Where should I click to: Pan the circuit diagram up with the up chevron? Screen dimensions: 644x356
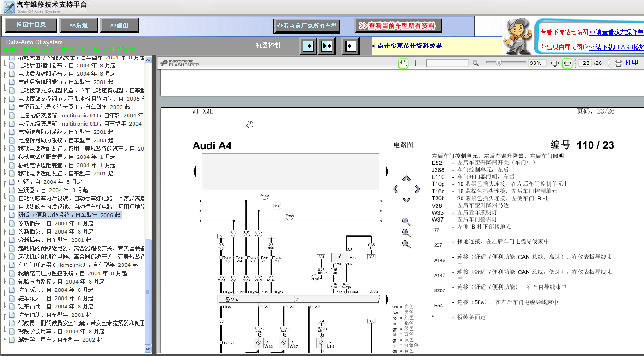[406, 178]
